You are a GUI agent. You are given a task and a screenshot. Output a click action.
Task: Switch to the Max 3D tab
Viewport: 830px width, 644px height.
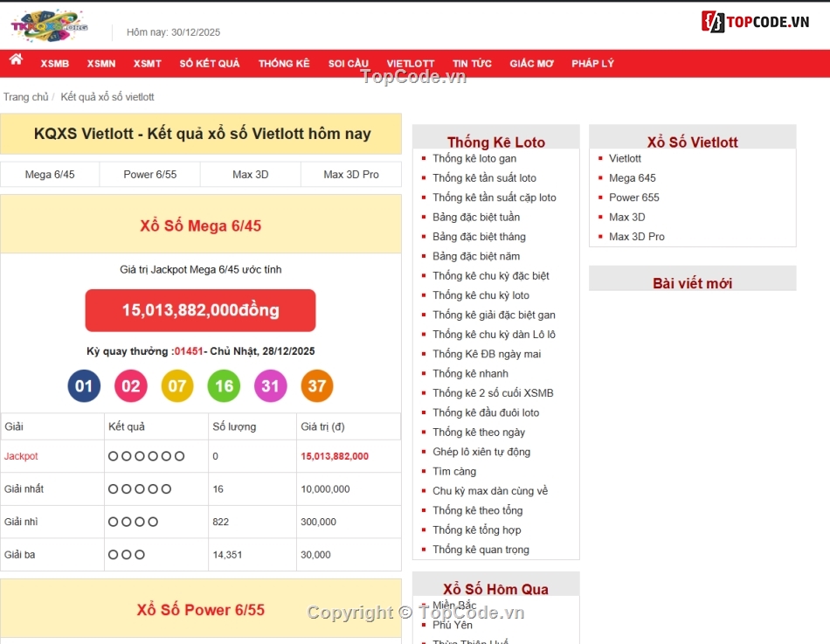coord(250,174)
